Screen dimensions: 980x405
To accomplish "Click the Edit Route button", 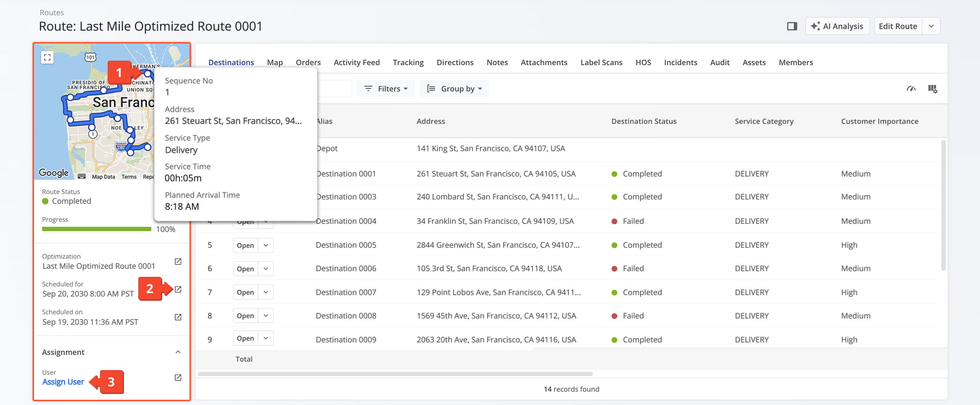I will click(x=898, y=26).
